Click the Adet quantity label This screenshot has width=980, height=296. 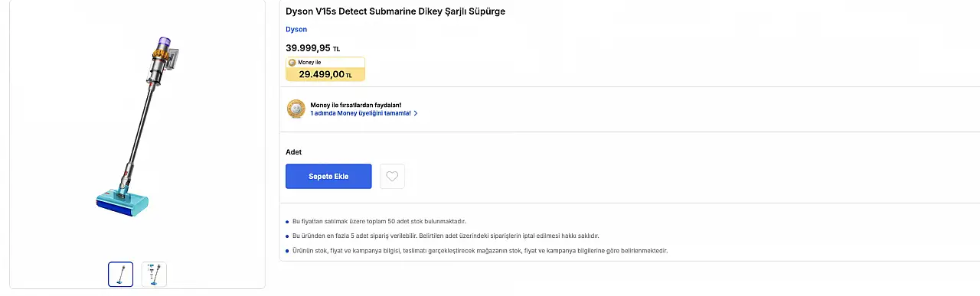[293, 152]
